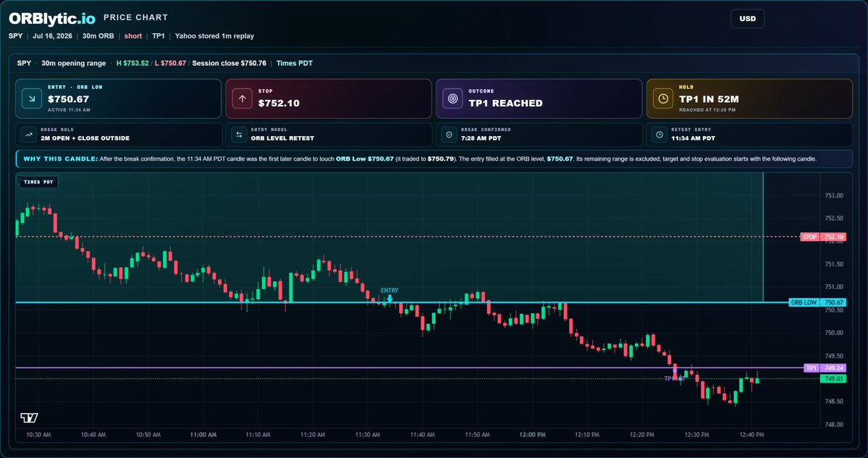The height and width of the screenshot is (458, 868).
Task: Click the REACHED AT 12:26 PM subtext
Action: click(x=707, y=110)
